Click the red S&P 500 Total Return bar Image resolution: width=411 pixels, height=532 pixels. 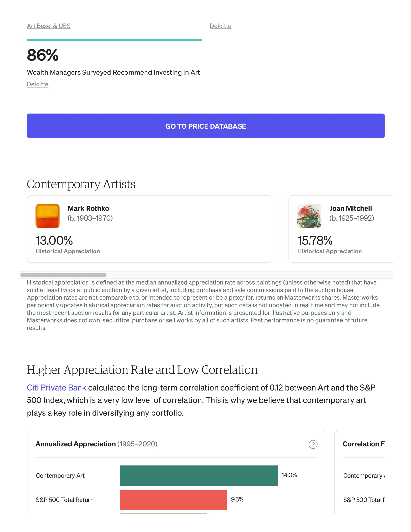[173, 500]
